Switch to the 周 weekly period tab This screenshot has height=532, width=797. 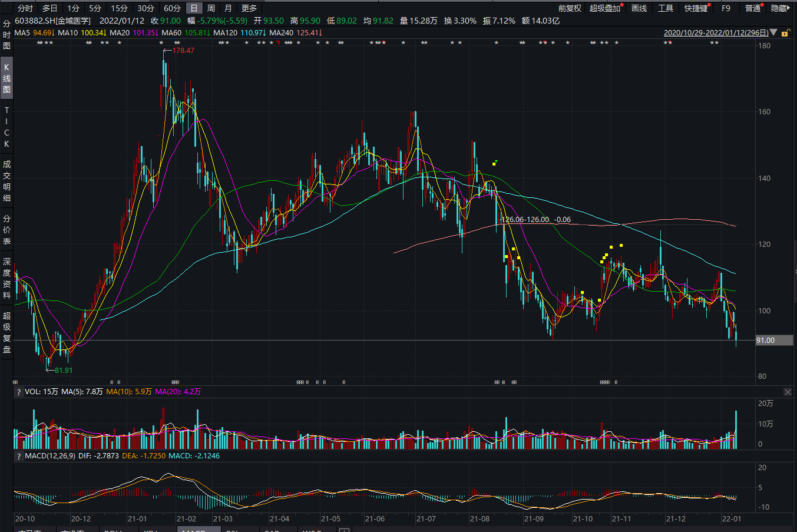coord(211,8)
